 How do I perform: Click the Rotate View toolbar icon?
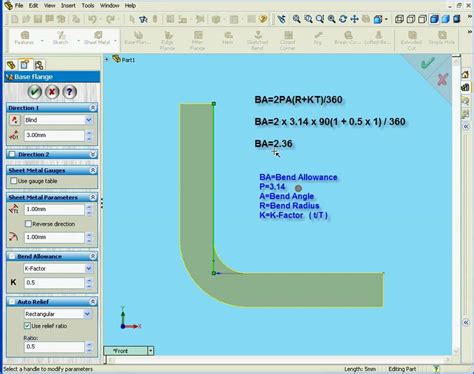(343, 19)
